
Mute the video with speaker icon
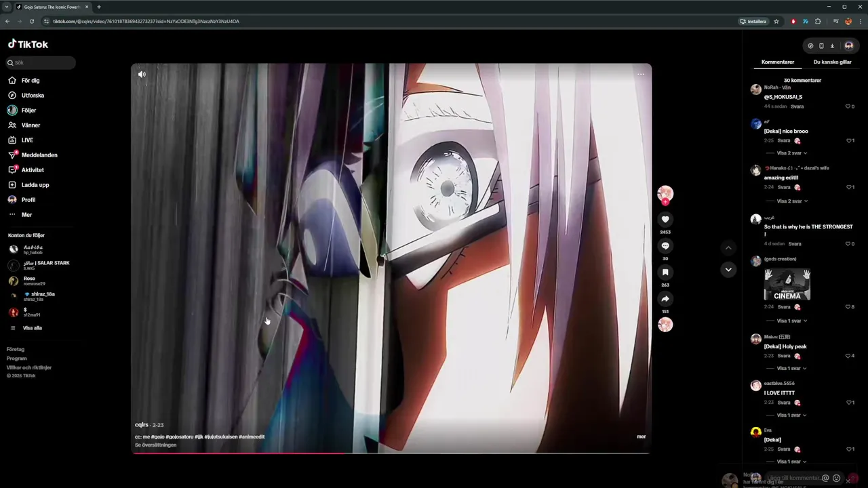click(142, 75)
